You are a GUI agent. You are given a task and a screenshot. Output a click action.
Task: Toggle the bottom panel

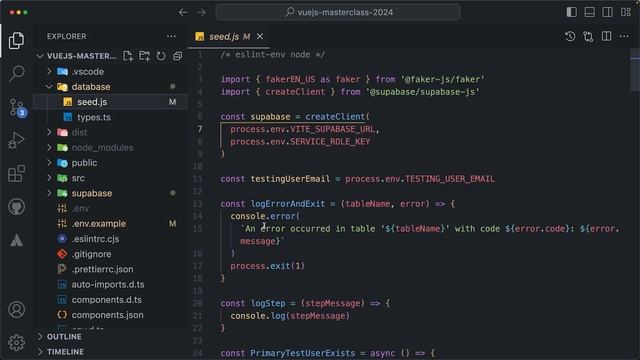[589, 12]
